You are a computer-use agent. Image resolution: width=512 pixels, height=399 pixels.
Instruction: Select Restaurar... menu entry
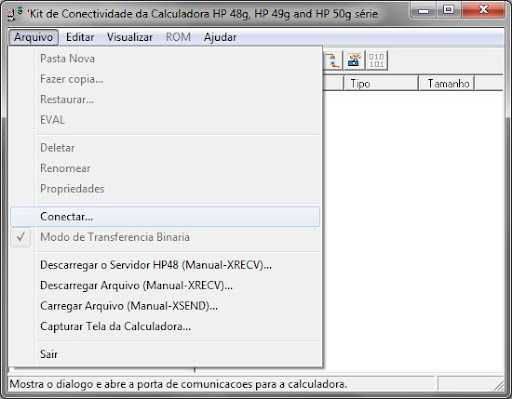[x=165, y=99]
